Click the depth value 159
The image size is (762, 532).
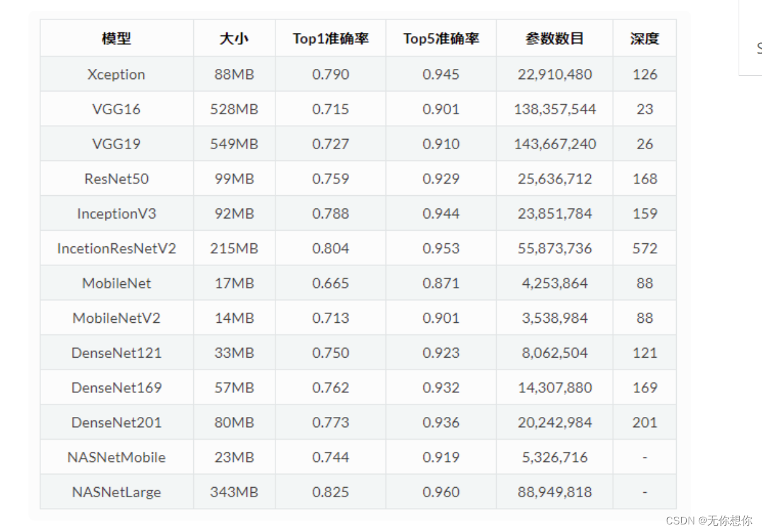(x=644, y=214)
